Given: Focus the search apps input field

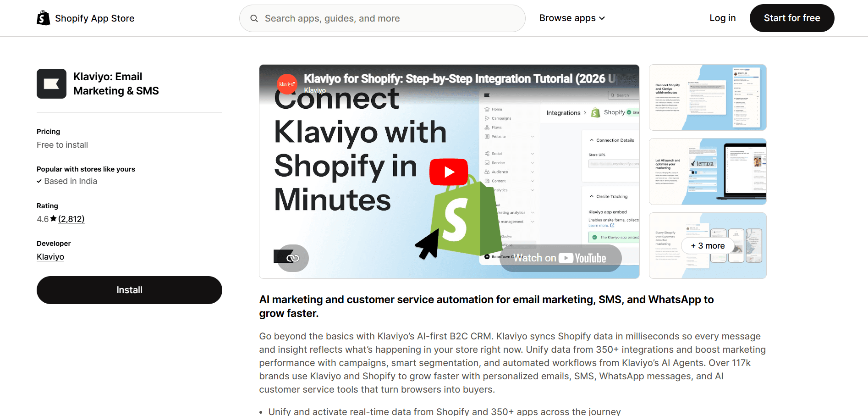Looking at the screenshot, I should (382, 18).
